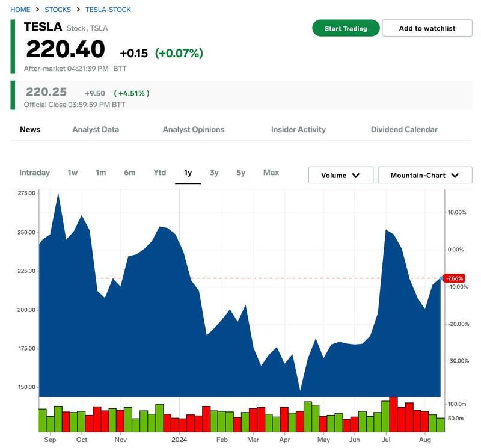Open the Analyst Data tab

click(96, 129)
